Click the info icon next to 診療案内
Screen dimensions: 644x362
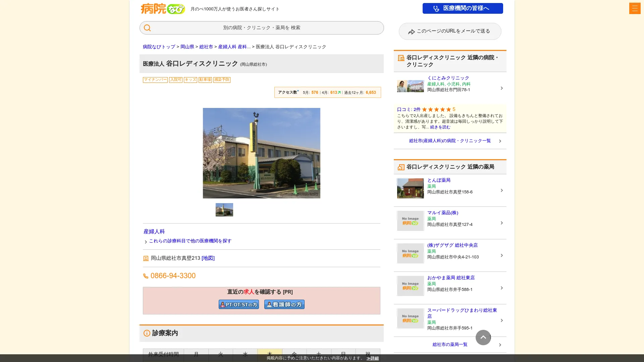147,333
